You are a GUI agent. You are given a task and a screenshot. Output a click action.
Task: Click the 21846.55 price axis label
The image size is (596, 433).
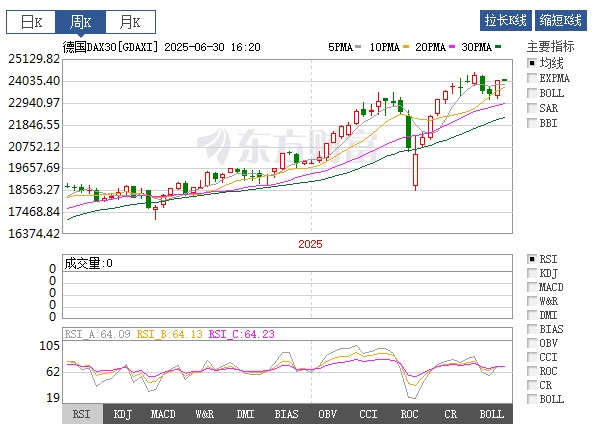pyautogui.click(x=34, y=125)
